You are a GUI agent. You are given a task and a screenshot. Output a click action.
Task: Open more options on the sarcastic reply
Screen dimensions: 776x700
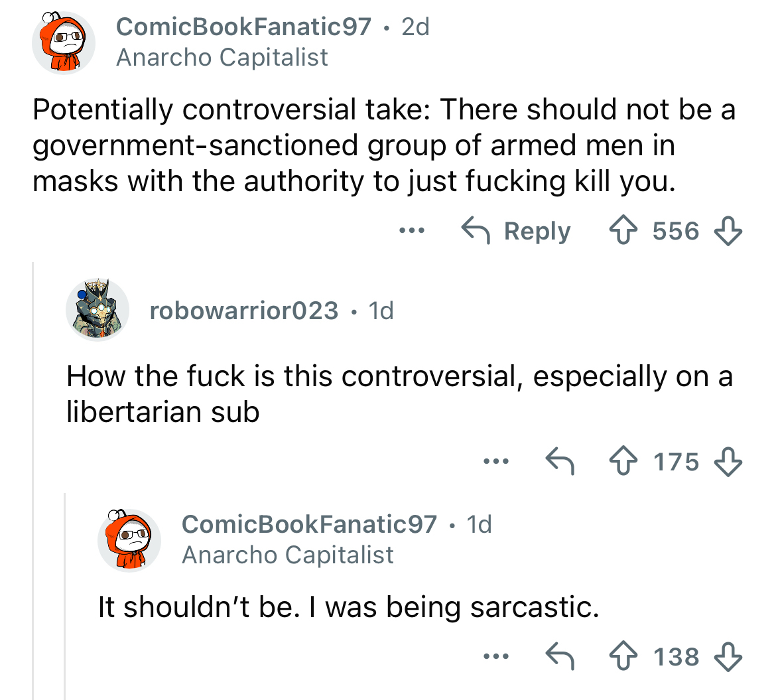pyautogui.click(x=496, y=657)
